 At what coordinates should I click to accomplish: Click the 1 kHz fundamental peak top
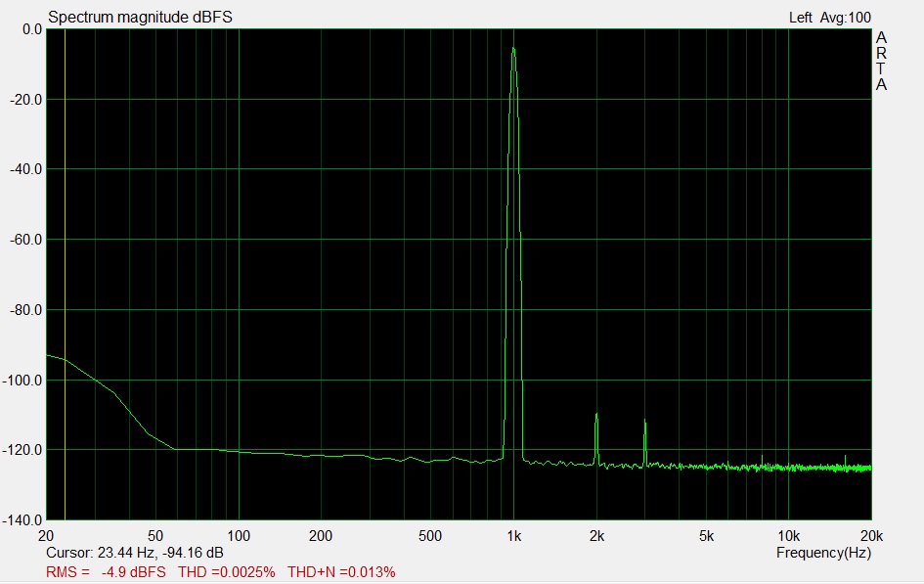point(514,48)
